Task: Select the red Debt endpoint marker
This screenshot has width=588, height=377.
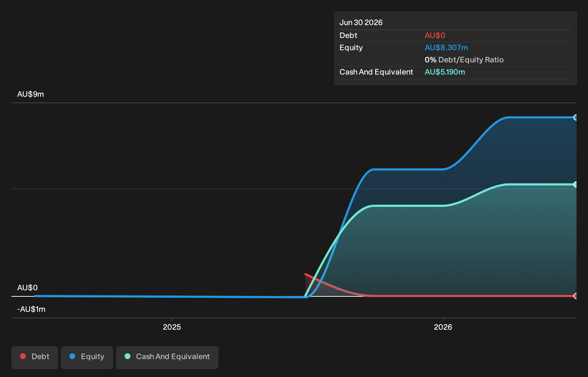Action: click(575, 296)
